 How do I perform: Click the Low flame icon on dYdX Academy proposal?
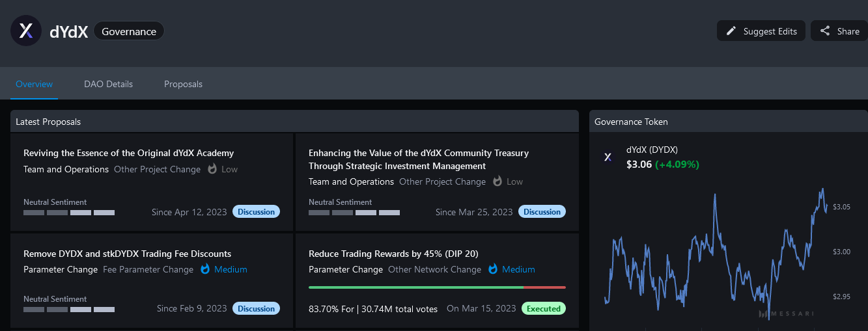[212, 169]
